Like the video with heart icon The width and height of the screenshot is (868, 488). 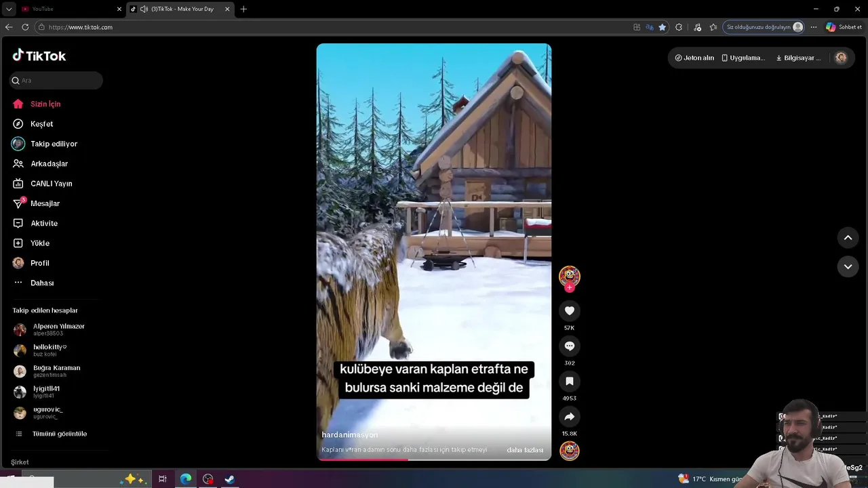pos(570,310)
